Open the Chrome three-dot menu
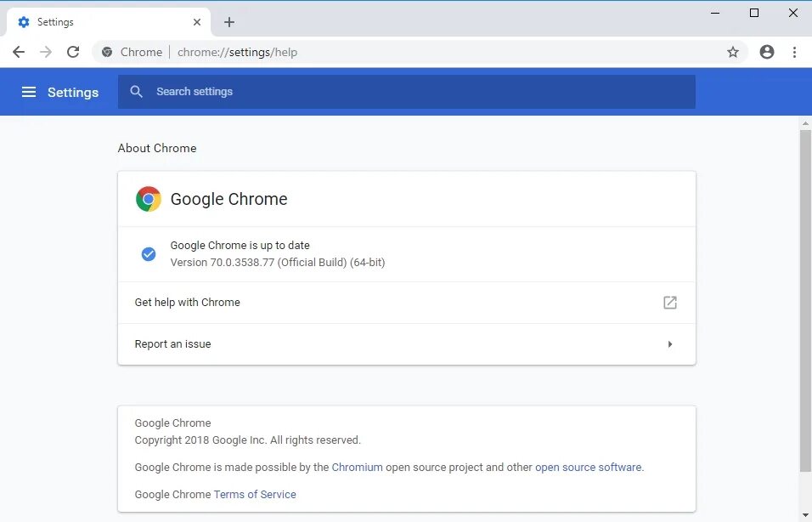This screenshot has width=812, height=522. coord(794,52)
